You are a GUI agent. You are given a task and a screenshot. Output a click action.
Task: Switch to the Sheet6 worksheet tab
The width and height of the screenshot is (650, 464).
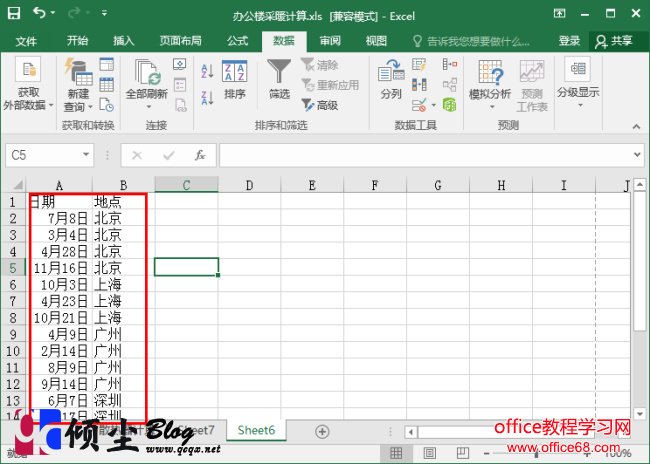(256, 430)
